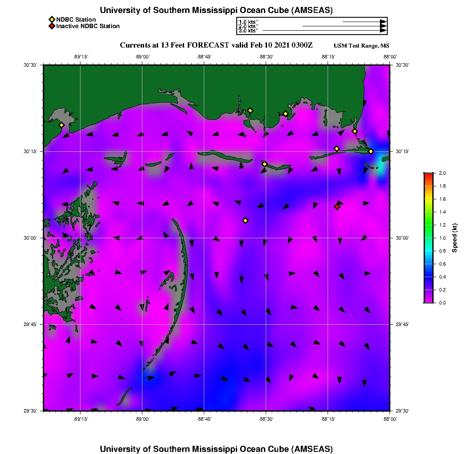476x454 pixels.
Task: Select the southernmost yellow station marker
Action: pos(245,221)
